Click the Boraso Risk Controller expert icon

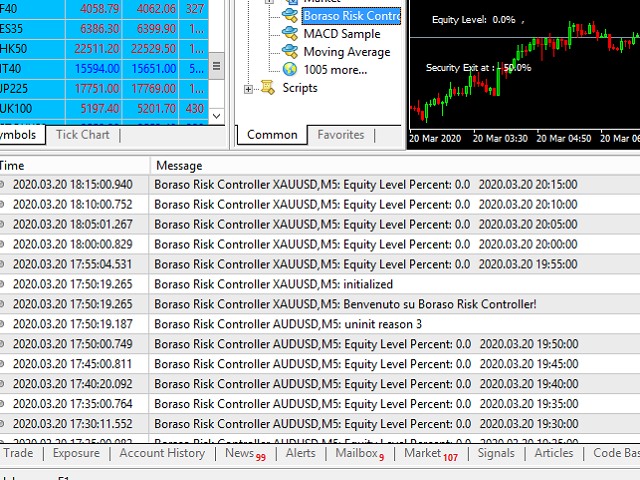(290, 16)
